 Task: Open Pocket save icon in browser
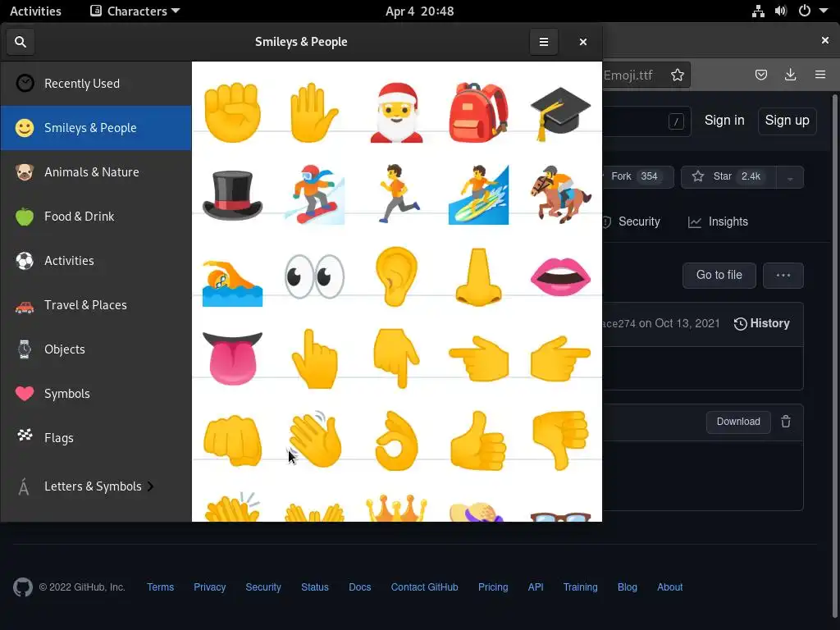(760, 75)
